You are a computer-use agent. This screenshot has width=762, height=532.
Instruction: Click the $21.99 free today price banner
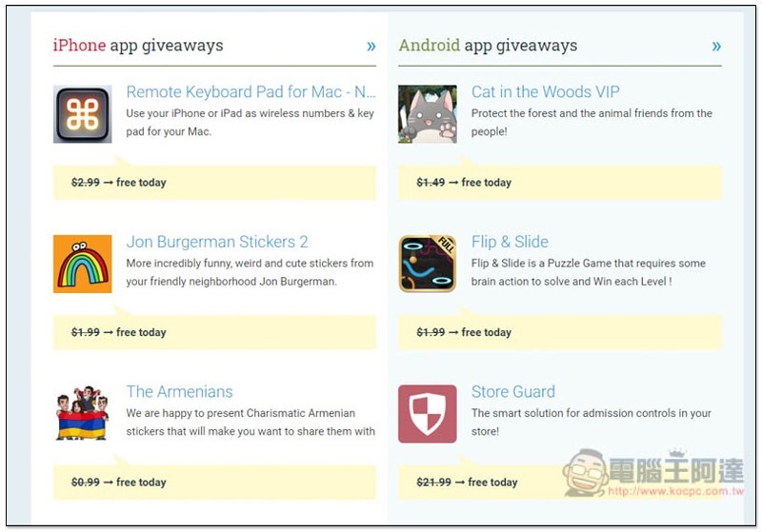[560, 482]
